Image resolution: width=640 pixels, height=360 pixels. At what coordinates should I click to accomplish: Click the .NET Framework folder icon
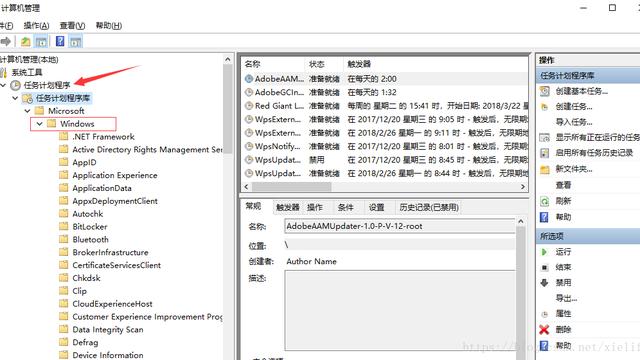[64, 136]
